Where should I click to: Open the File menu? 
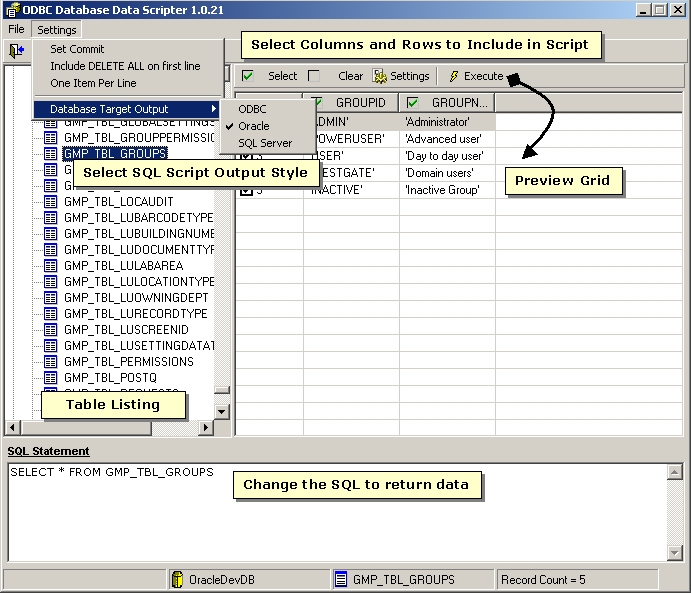(x=16, y=30)
